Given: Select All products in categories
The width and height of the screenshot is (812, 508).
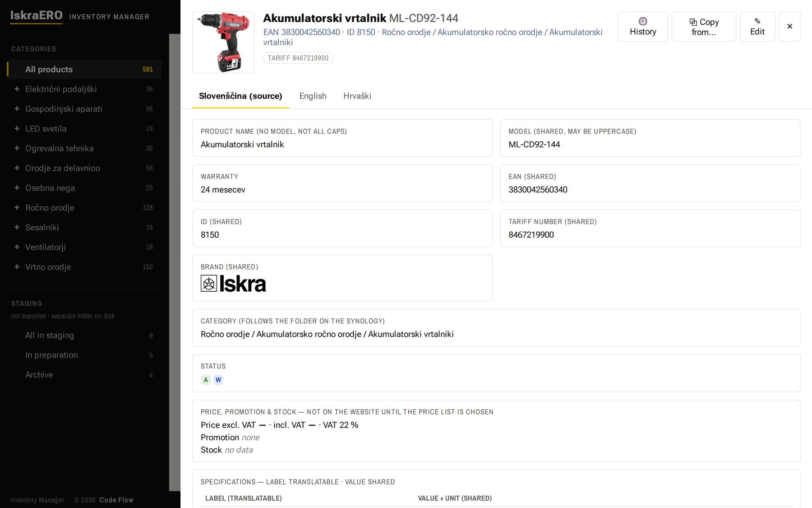Looking at the screenshot, I should click(84, 69).
